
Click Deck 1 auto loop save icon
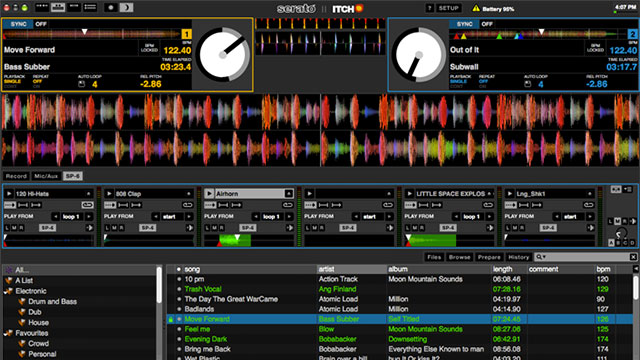tap(82, 84)
